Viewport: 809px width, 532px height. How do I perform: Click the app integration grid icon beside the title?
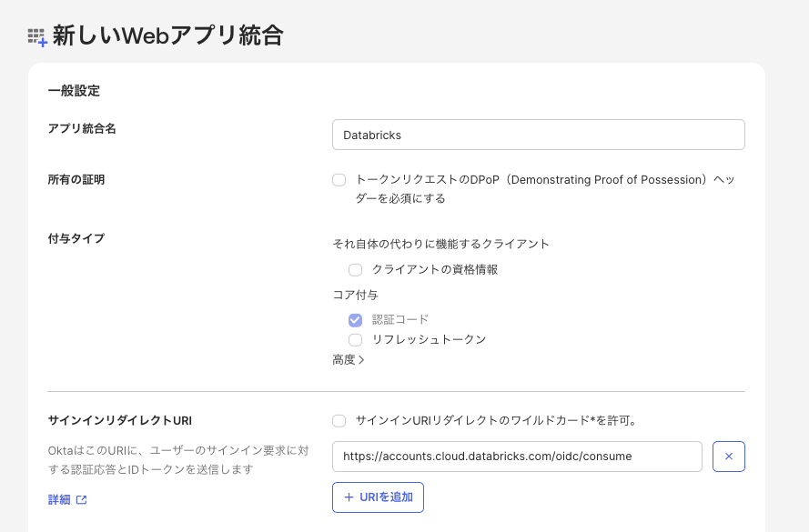[37, 37]
